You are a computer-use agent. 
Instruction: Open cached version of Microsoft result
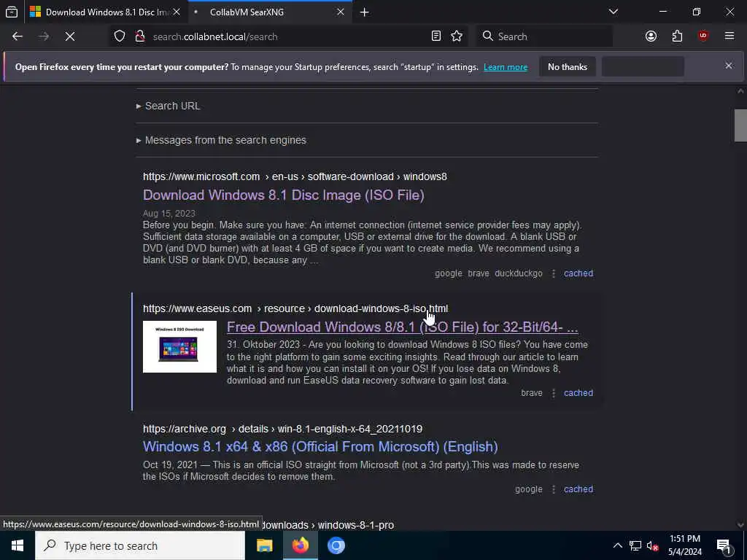pos(578,273)
